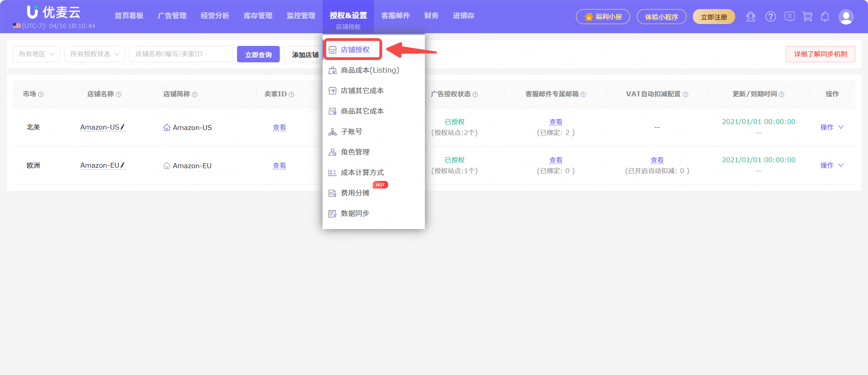The height and width of the screenshot is (375, 868).
Task: Select 数据同步 menu entry
Action: point(373,213)
